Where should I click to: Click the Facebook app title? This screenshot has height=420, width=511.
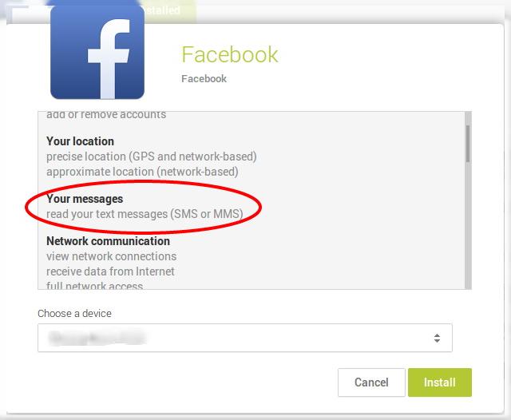(230, 54)
